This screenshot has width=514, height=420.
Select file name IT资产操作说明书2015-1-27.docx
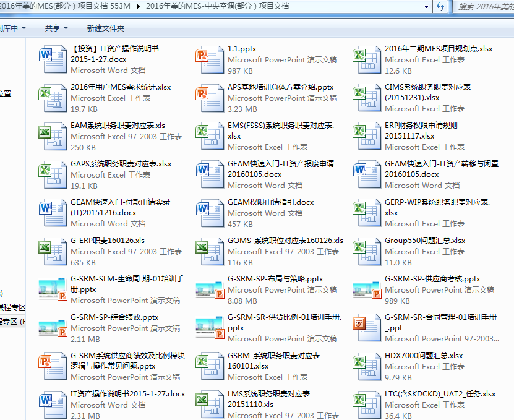pyautogui.click(x=128, y=394)
